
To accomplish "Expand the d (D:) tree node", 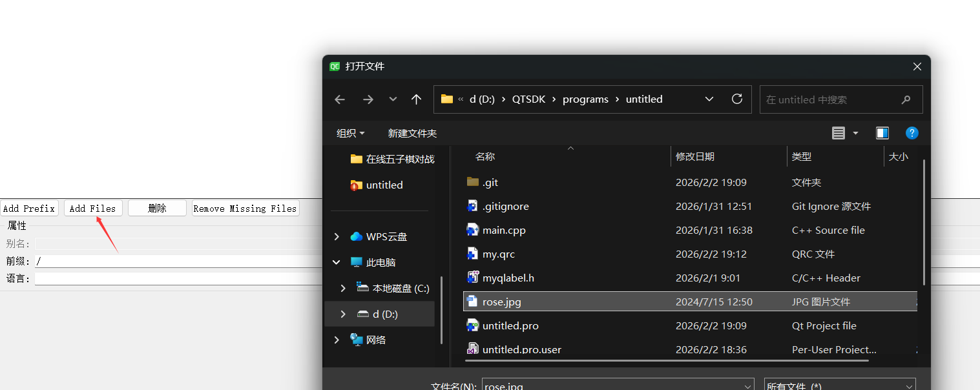I will point(343,314).
